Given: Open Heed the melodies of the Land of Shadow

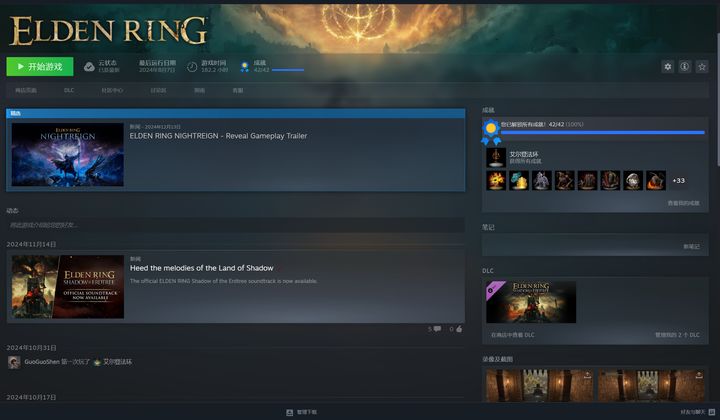Looking at the screenshot, I should [202, 268].
